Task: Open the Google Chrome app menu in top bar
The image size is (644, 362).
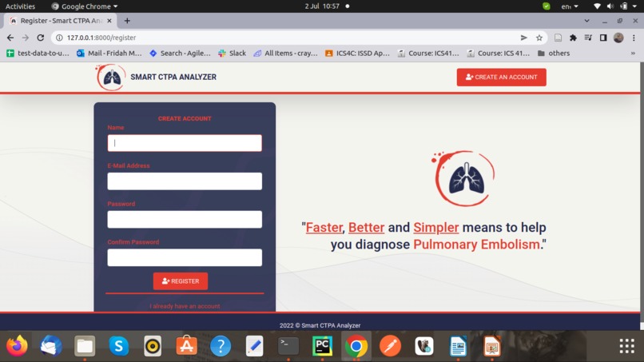Action: (x=85, y=6)
